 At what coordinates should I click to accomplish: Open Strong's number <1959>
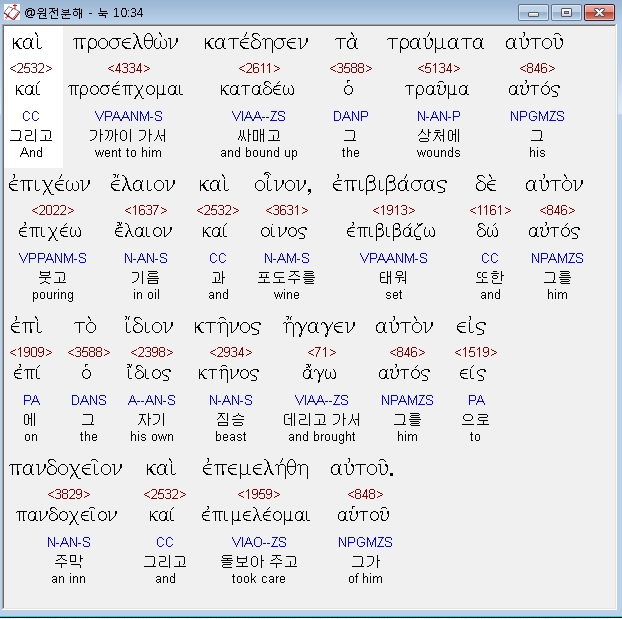click(259, 494)
